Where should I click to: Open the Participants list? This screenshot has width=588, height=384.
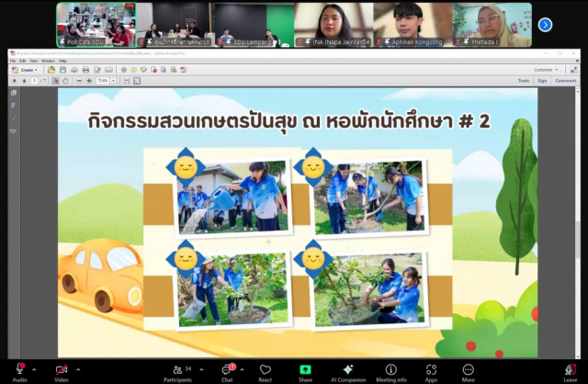176,369
